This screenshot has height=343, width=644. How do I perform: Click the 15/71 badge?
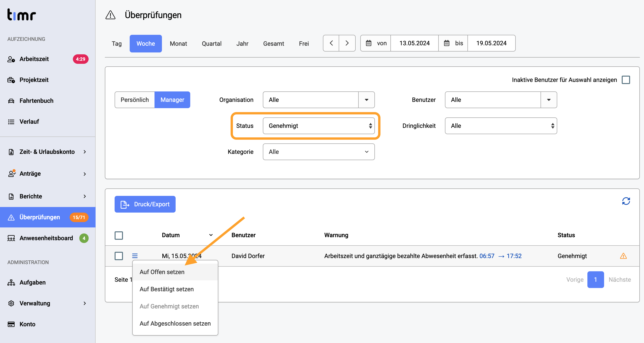pos(79,217)
